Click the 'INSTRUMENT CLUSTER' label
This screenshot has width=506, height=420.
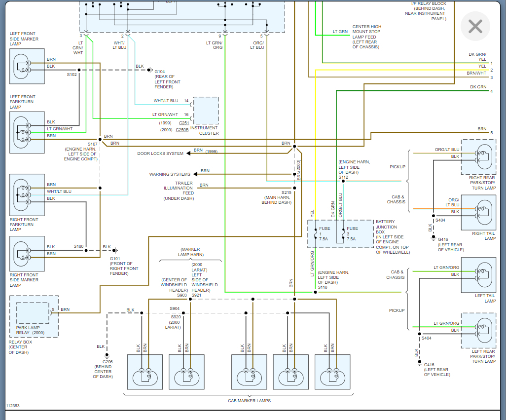tap(205, 130)
